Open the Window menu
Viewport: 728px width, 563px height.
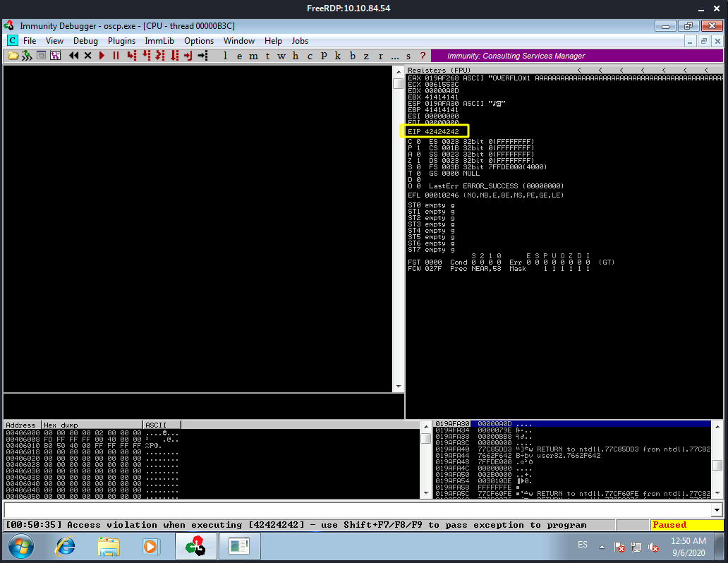[239, 41]
